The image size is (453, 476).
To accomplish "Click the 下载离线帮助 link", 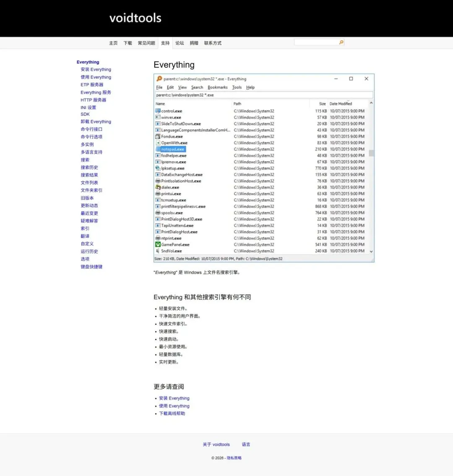I will pos(172,413).
